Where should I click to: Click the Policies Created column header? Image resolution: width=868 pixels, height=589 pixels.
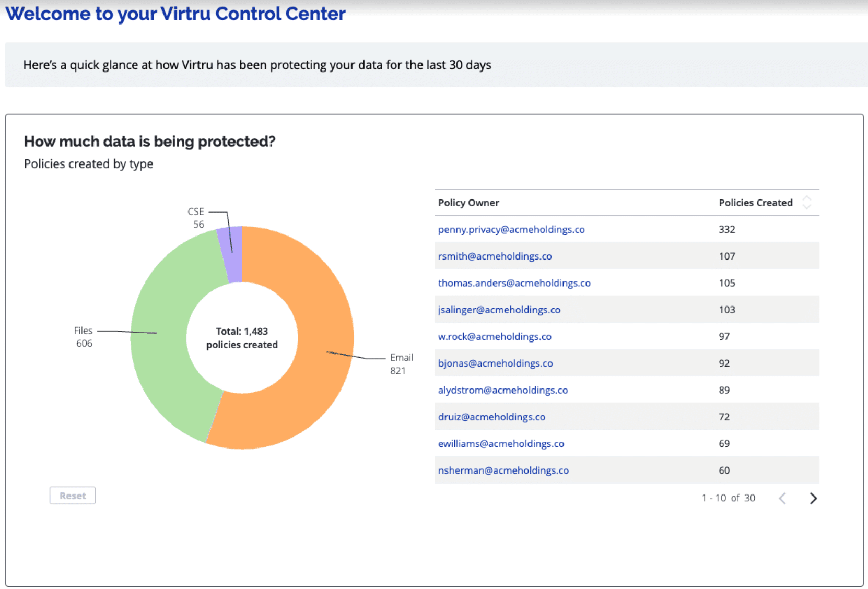pos(755,203)
